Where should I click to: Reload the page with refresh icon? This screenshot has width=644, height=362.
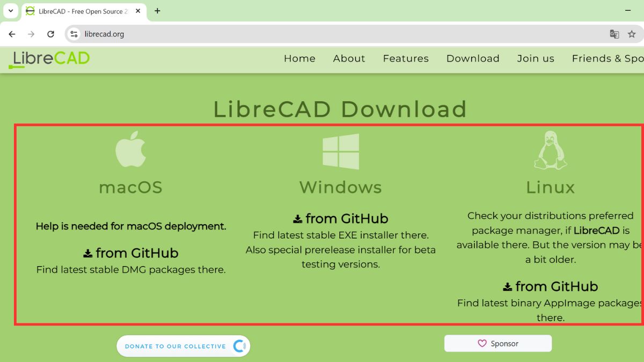pyautogui.click(x=50, y=34)
